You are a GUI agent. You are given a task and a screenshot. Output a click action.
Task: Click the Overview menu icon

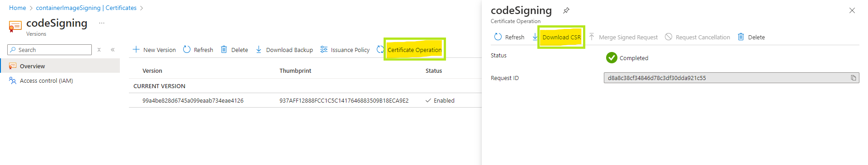click(13, 66)
